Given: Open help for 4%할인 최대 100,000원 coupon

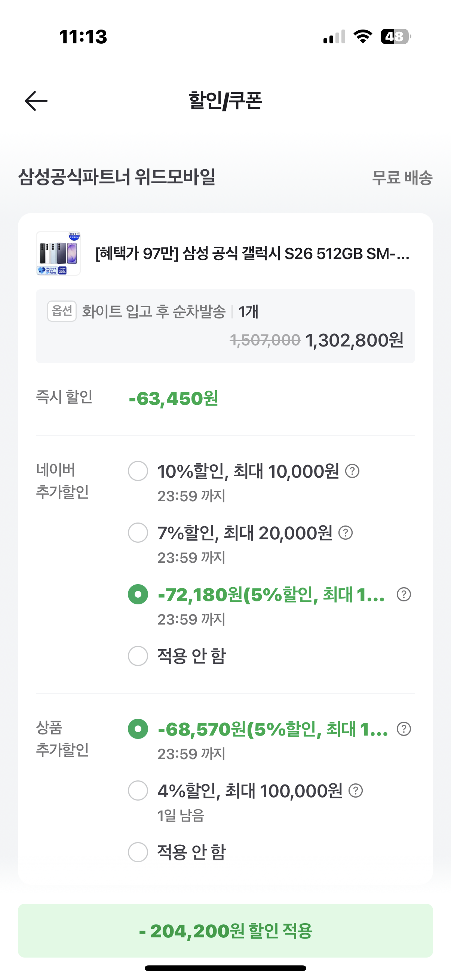Looking at the screenshot, I should click(356, 791).
